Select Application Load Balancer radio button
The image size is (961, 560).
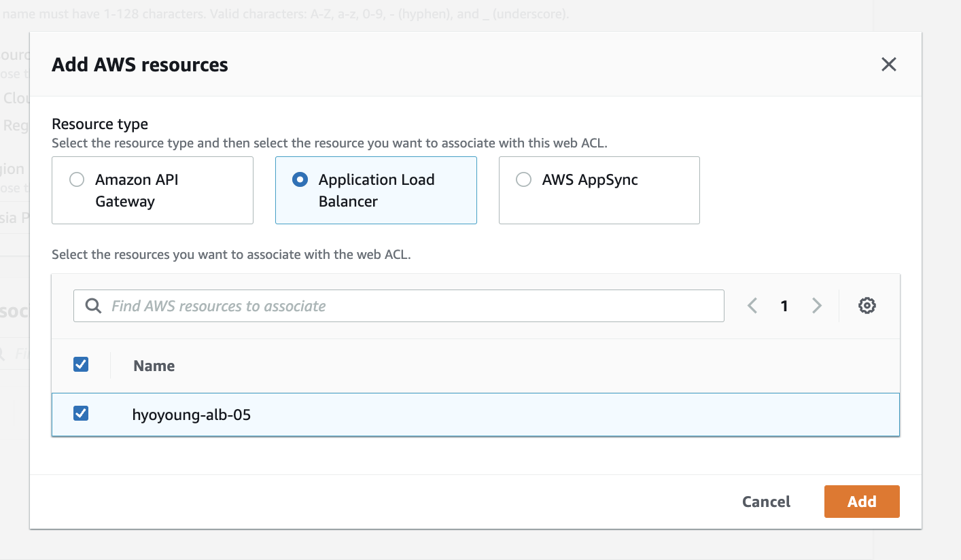coord(300,180)
